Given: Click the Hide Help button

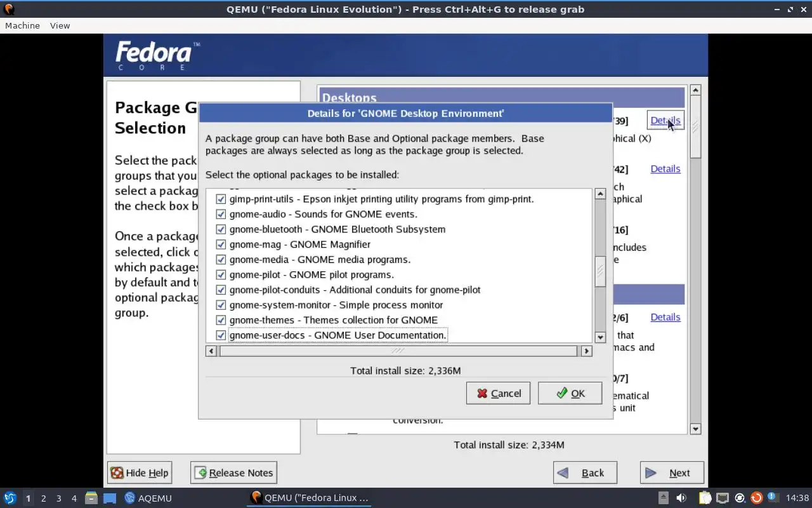Looking at the screenshot, I should (140, 472).
